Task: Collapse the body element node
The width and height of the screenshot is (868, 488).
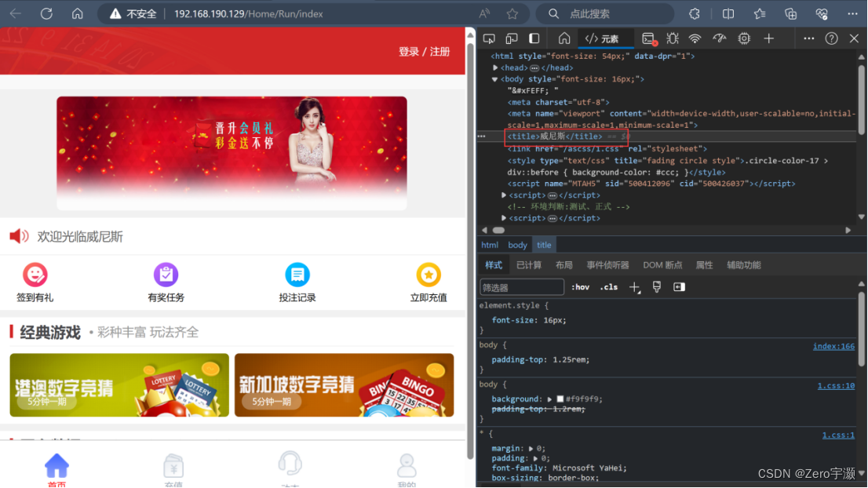Action: click(495, 79)
